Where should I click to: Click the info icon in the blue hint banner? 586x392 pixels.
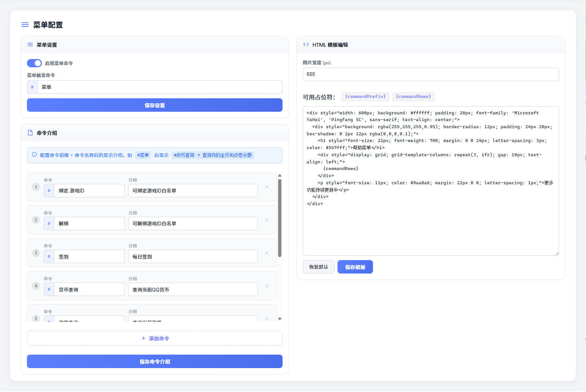click(34, 154)
